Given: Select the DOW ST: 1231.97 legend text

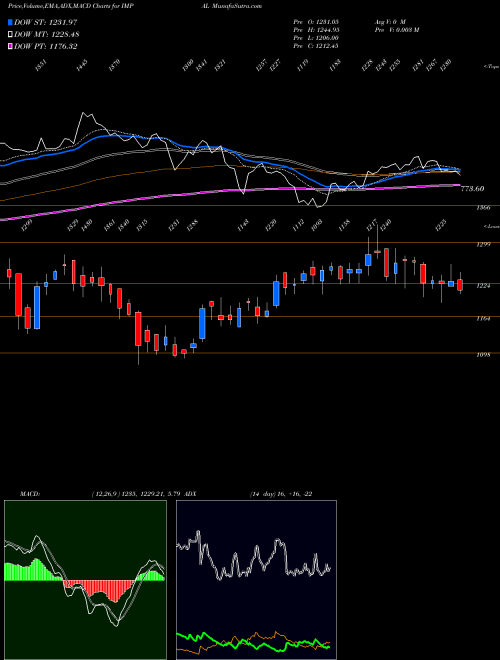Looking at the screenshot, I should 46,22.
